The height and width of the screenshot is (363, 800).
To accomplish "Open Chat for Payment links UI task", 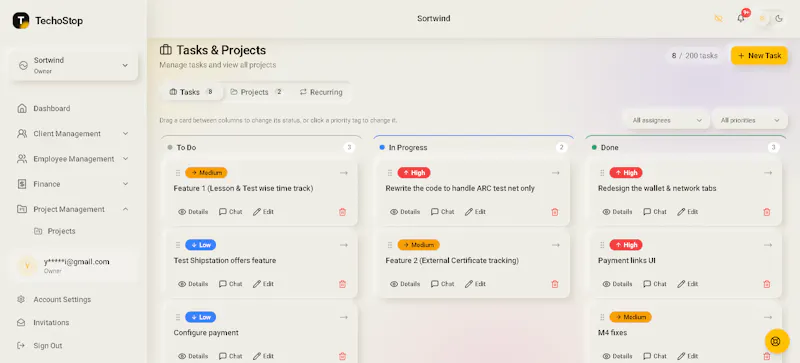I will (655, 284).
